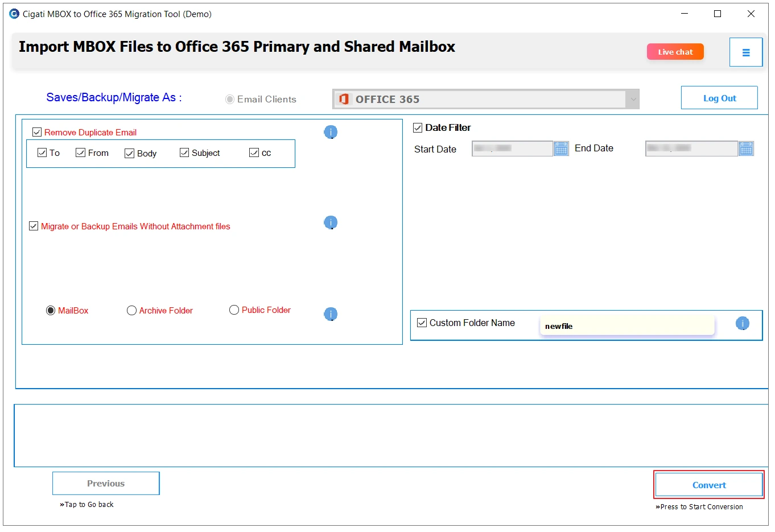Click the Start Date input field
Image resolution: width=775 pixels, height=532 pixels.
point(512,149)
